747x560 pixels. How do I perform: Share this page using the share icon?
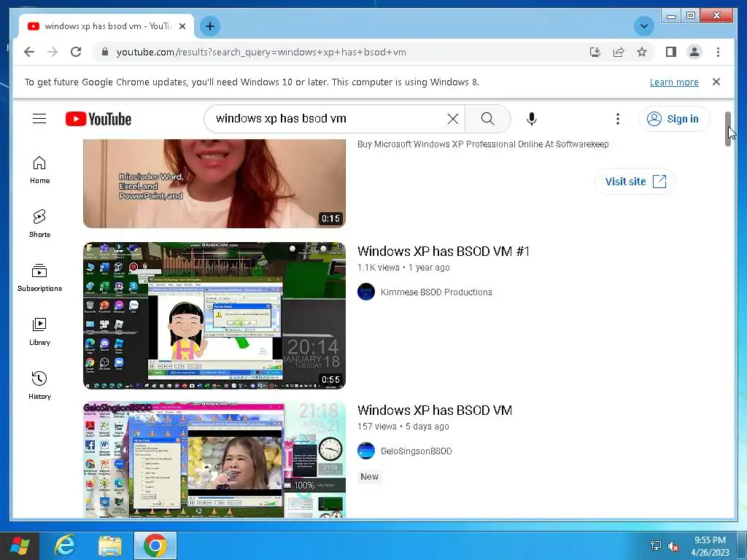619,52
